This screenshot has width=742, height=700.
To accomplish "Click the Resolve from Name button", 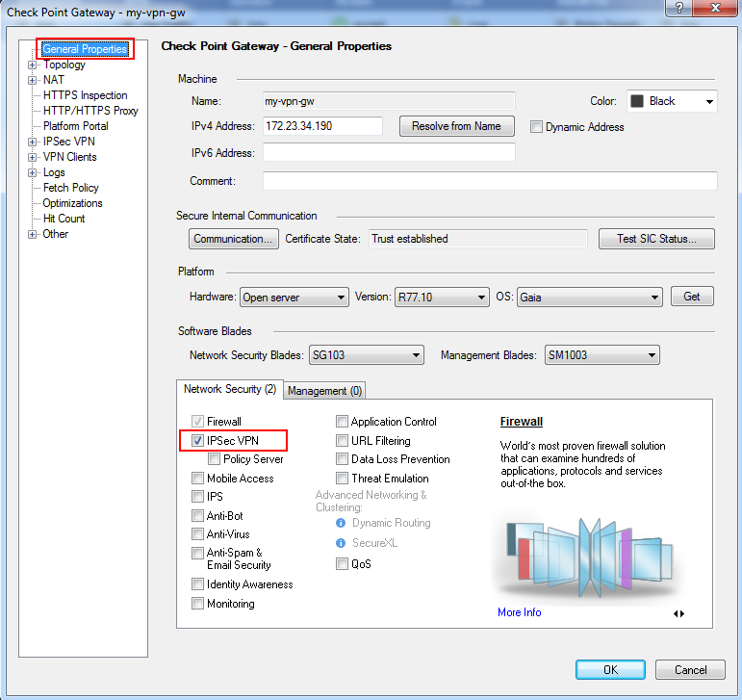I will click(456, 126).
